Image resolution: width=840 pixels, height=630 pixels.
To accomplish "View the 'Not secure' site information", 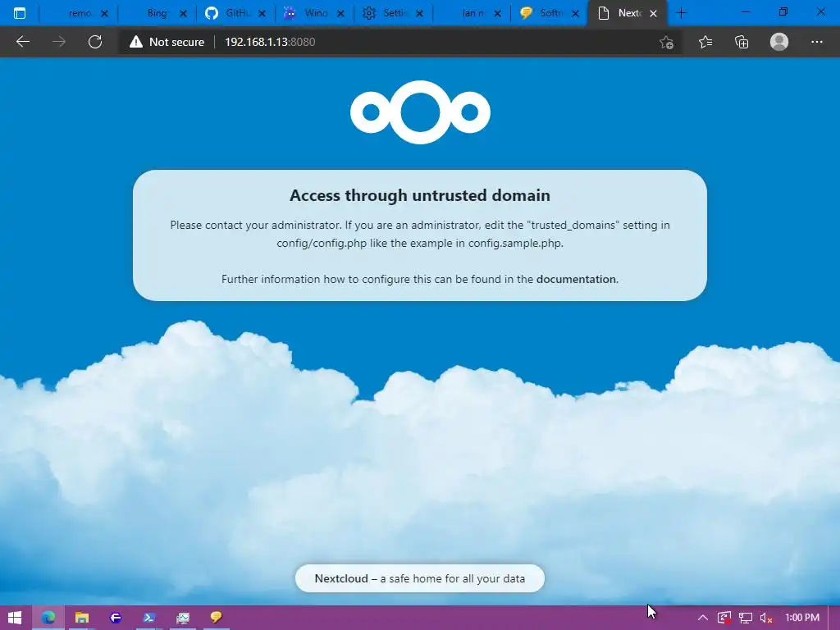I will (x=167, y=42).
